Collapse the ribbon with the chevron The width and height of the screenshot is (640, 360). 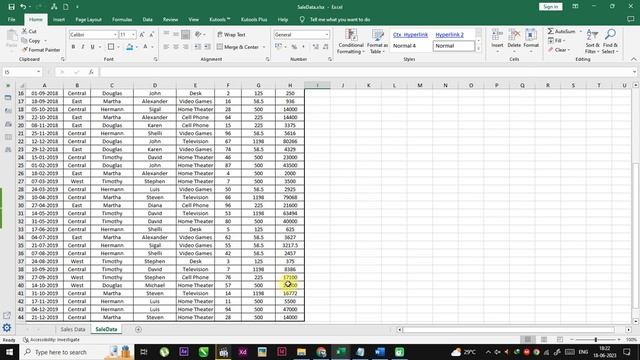pos(633,59)
